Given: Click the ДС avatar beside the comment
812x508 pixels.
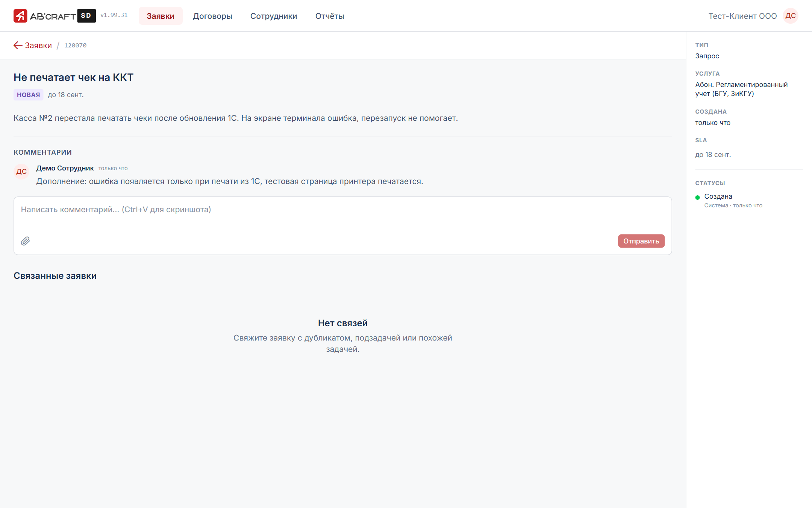Looking at the screenshot, I should click(x=21, y=172).
